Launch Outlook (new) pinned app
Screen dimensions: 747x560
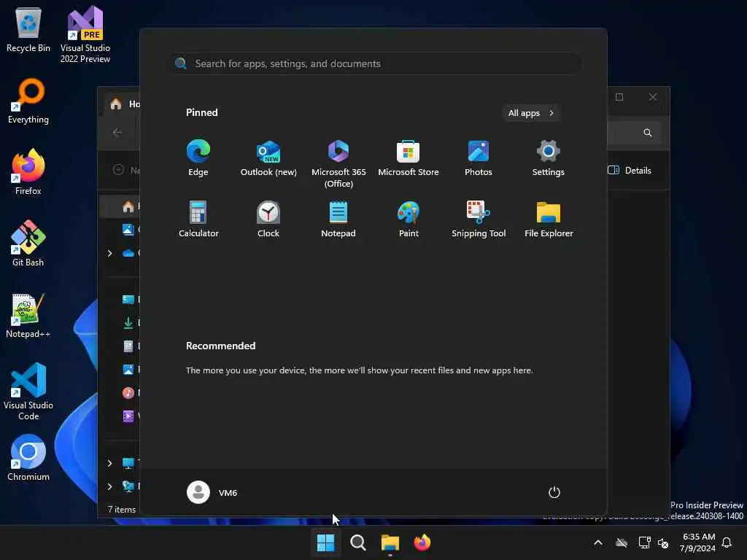click(268, 158)
